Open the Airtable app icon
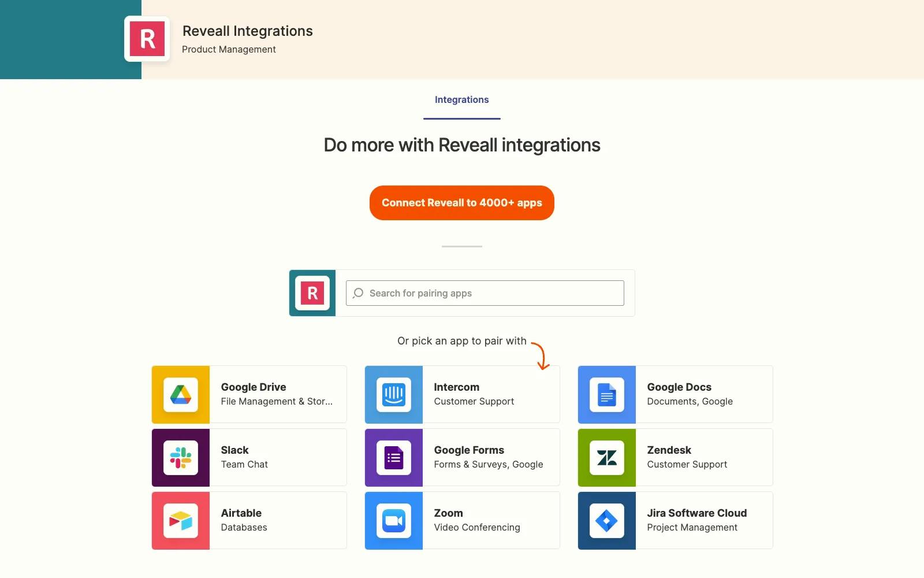The height and width of the screenshot is (578, 924). (181, 521)
